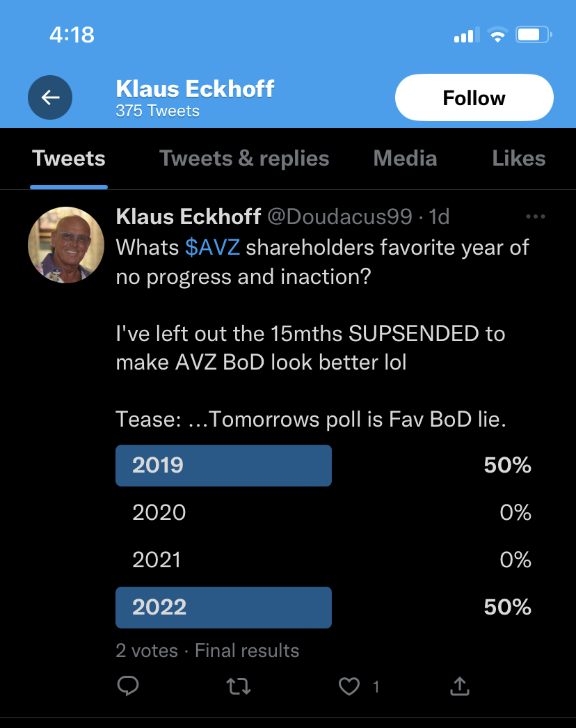The height and width of the screenshot is (728, 576).
Task: Open the Likes tab
Action: coord(518,159)
